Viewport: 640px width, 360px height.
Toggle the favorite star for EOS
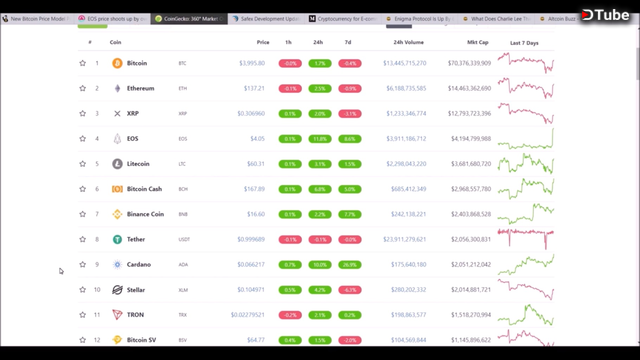82,139
